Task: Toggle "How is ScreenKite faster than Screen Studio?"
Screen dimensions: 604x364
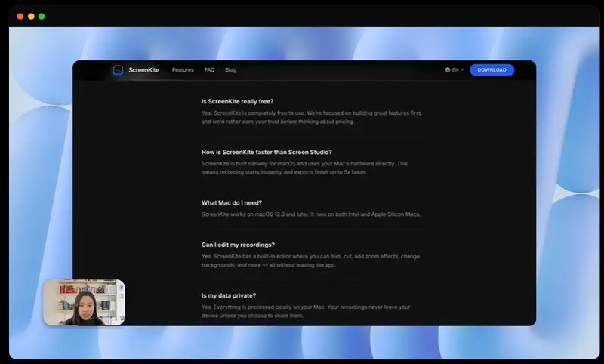Action: tap(267, 152)
